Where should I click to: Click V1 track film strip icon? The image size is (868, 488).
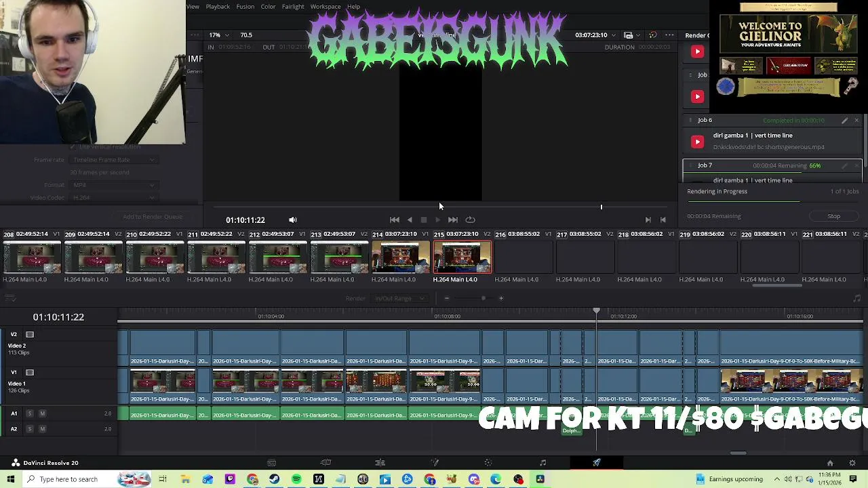click(30, 372)
